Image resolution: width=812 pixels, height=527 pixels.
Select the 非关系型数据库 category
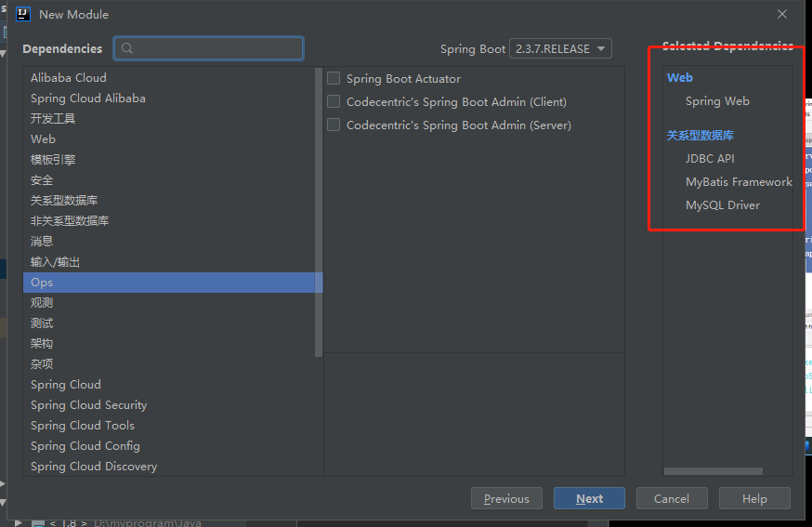click(169, 221)
